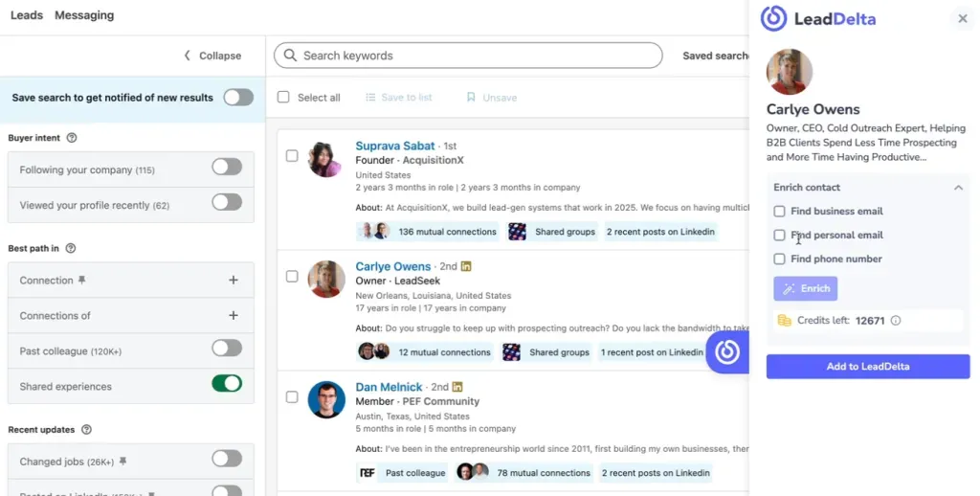The width and height of the screenshot is (980, 496).
Task: Collapse the Enrich contact section chevron
Action: (958, 188)
